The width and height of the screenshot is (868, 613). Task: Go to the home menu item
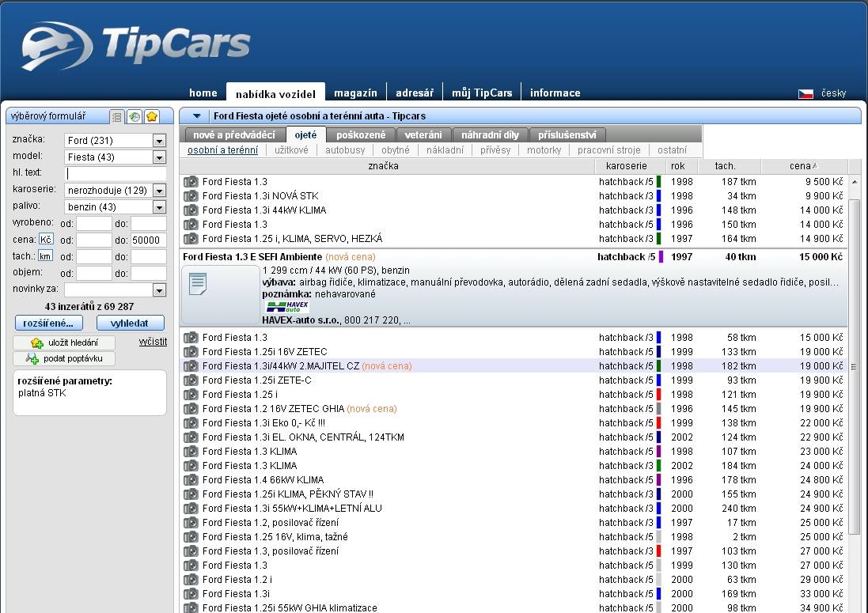203,93
